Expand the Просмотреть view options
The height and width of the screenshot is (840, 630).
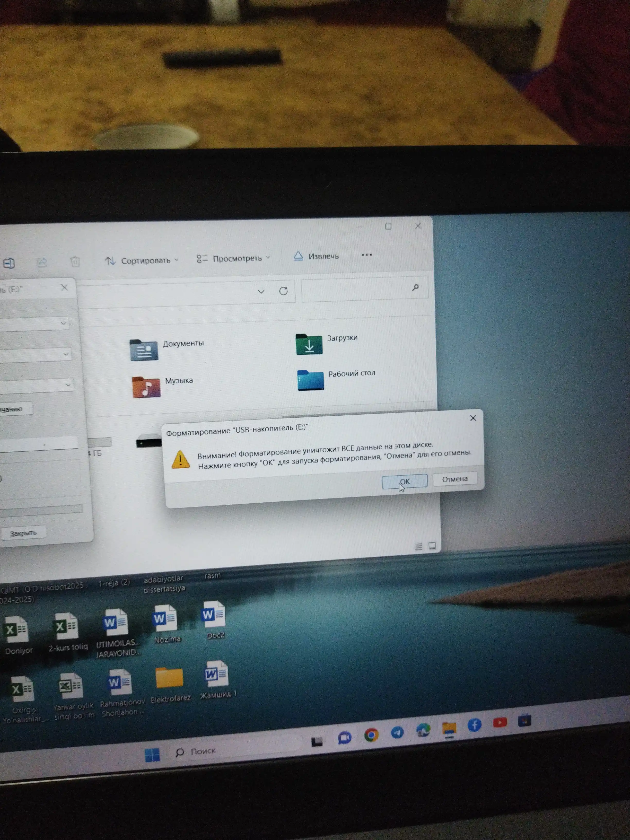click(233, 259)
